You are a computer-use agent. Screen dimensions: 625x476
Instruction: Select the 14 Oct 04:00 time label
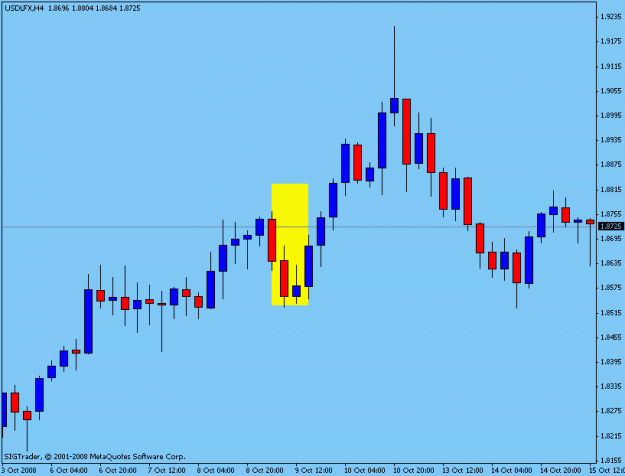point(512,470)
